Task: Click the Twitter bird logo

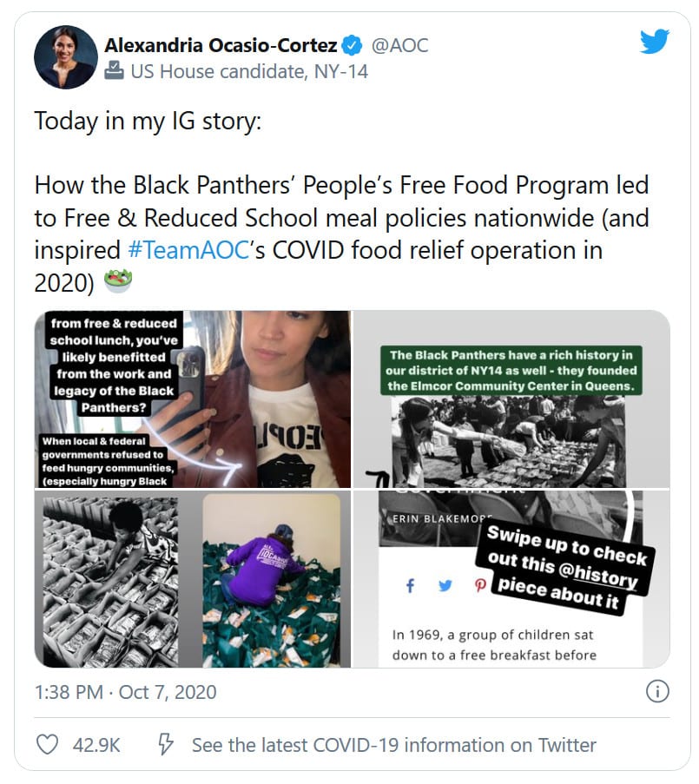Action: 655,43
